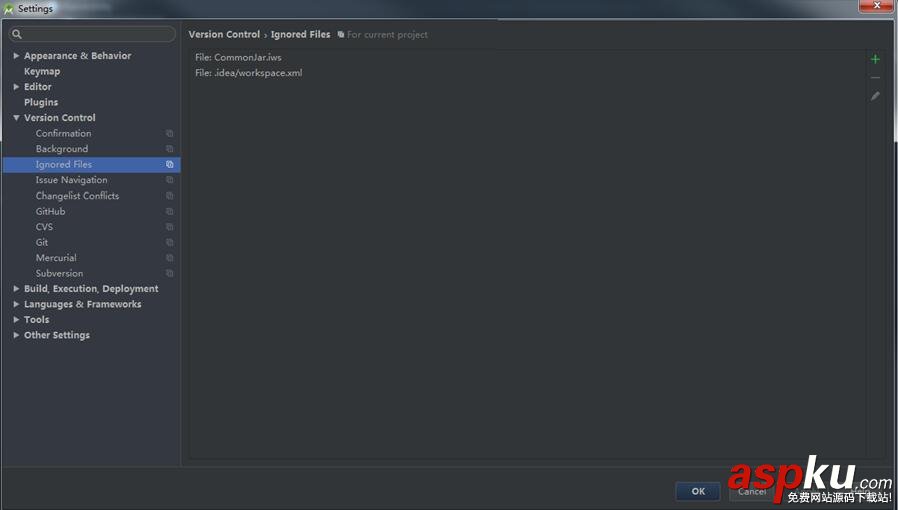Click the OK button
Image resolution: width=898 pixels, height=510 pixels.
pyautogui.click(x=698, y=491)
